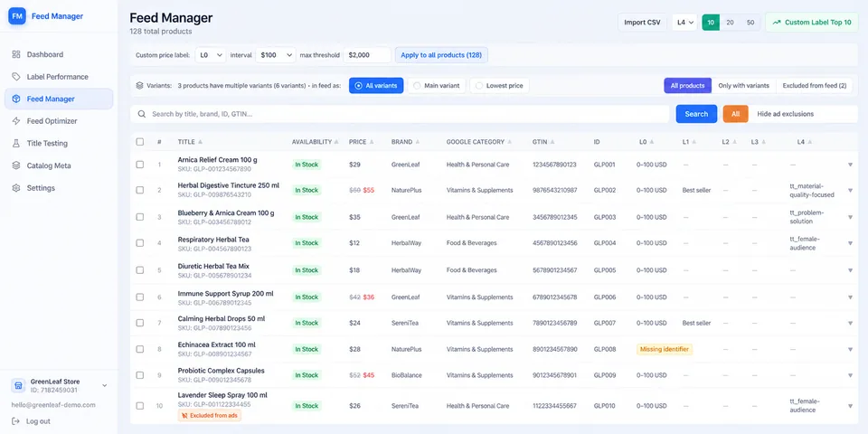Click Hide ad exclusions
868x434 pixels.
[786, 114]
